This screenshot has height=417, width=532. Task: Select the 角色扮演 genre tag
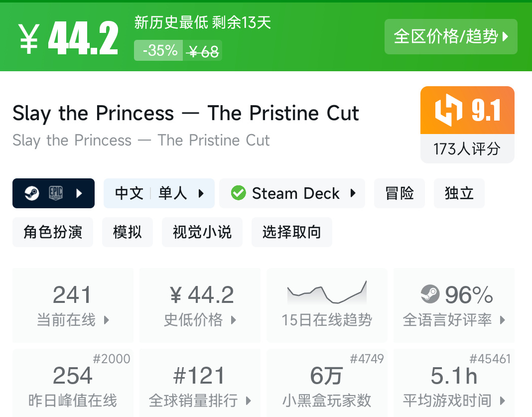[x=53, y=232]
